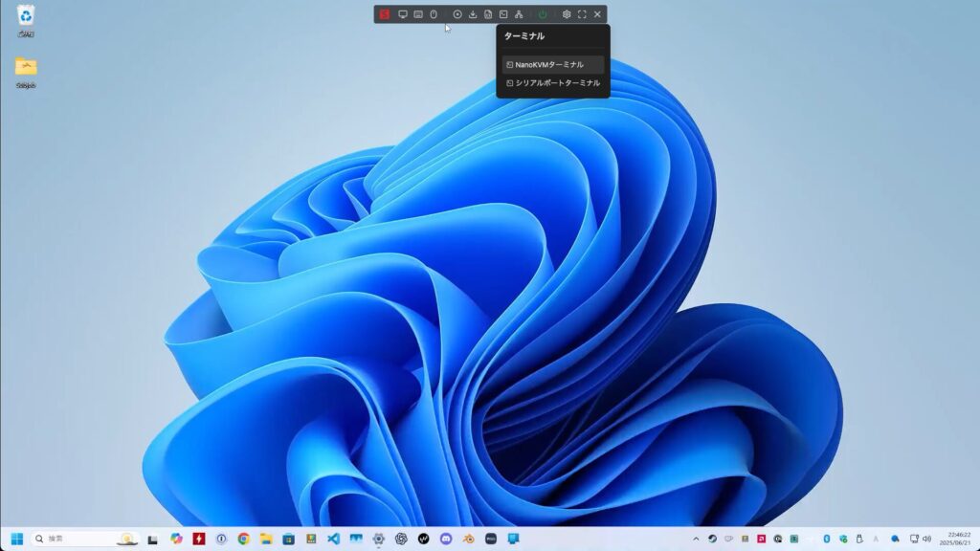
Task: Launch Visual Studio Code from taskbar
Action: pos(334,539)
